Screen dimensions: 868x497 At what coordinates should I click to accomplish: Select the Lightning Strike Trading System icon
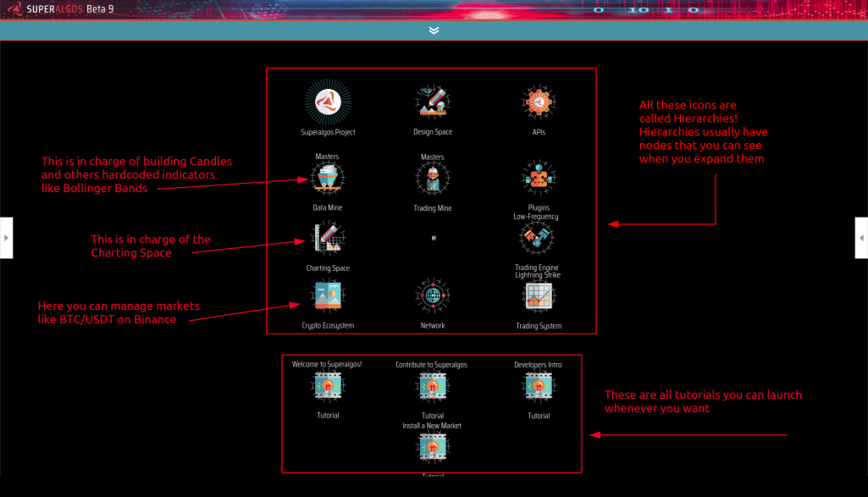pyautogui.click(x=538, y=296)
